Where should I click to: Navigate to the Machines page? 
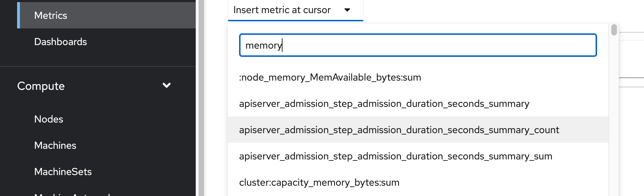pos(55,146)
